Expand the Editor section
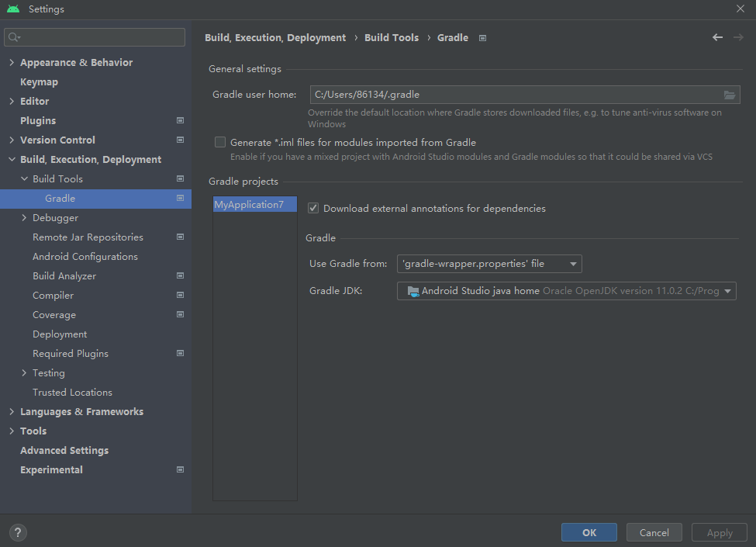 [x=12, y=102]
